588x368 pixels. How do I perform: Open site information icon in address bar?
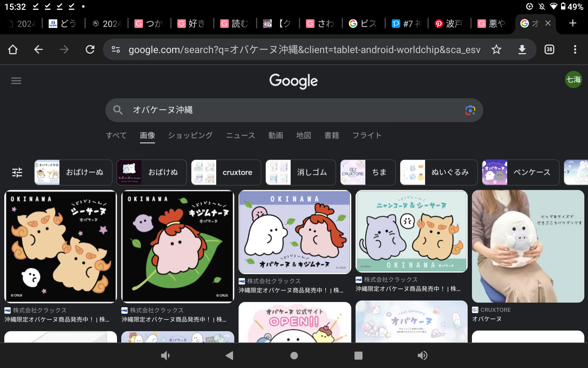pos(116,49)
